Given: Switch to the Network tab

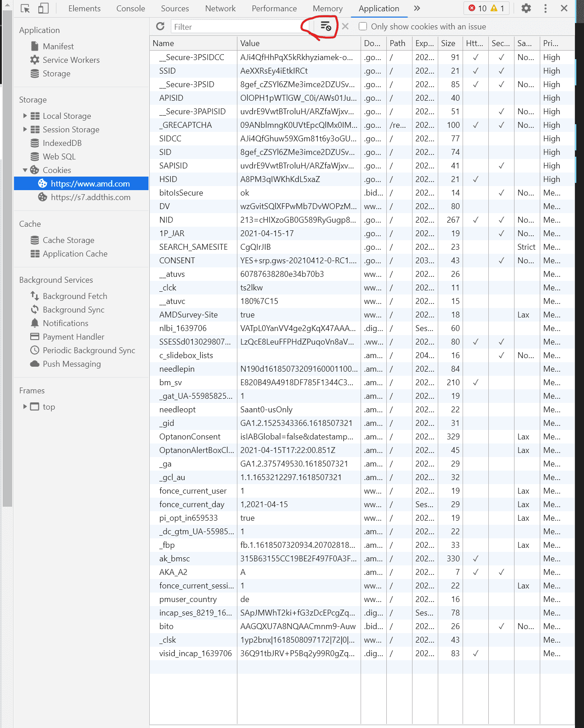Looking at the screenshot, I should (220, 9).
